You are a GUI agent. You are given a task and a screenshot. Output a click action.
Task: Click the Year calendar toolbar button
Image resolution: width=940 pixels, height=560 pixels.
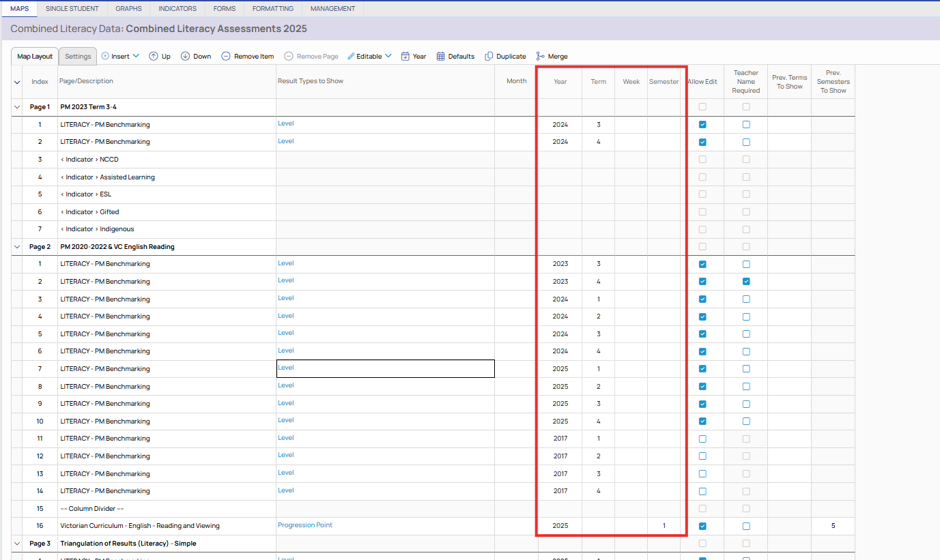(x=414, y=57)
